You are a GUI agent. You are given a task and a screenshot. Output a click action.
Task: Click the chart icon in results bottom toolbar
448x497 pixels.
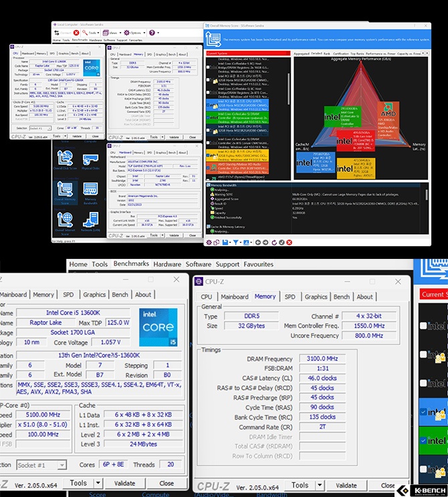coord(246,242)
